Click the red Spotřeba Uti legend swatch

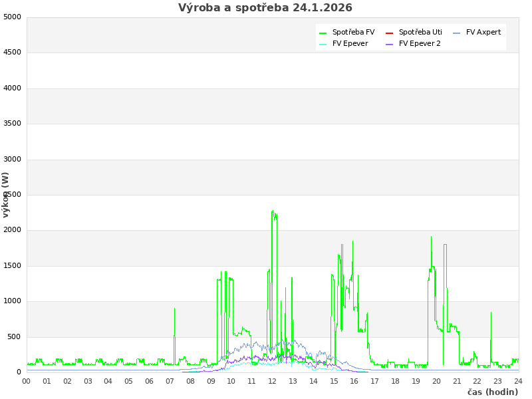(390, 33)
